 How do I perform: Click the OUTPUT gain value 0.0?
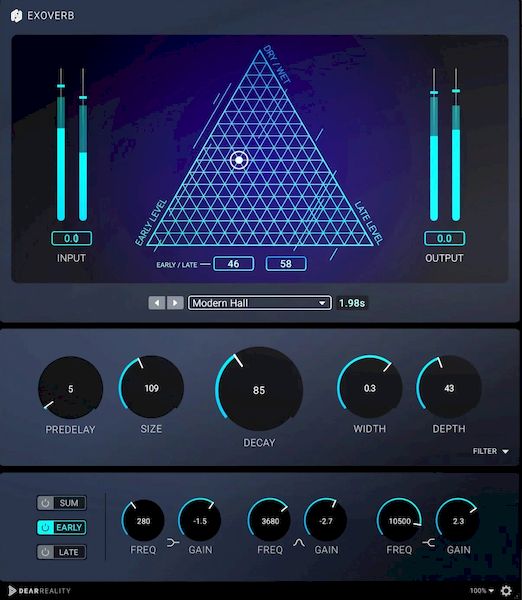[x=444, y=238]
